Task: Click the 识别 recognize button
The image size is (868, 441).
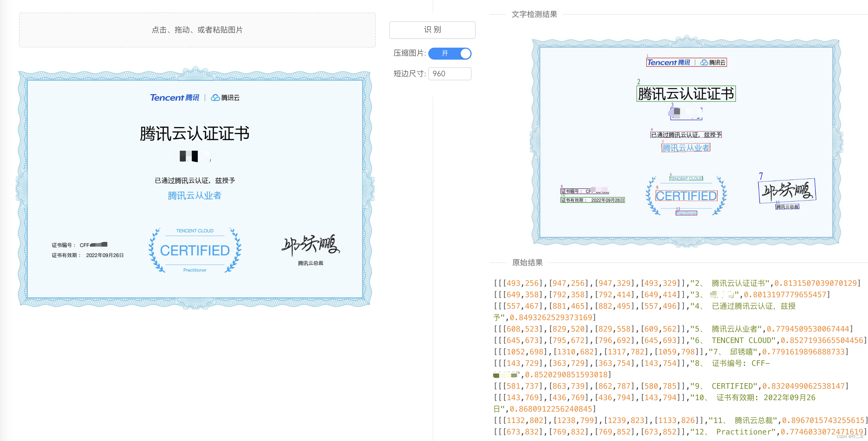Action: [432, 30]
